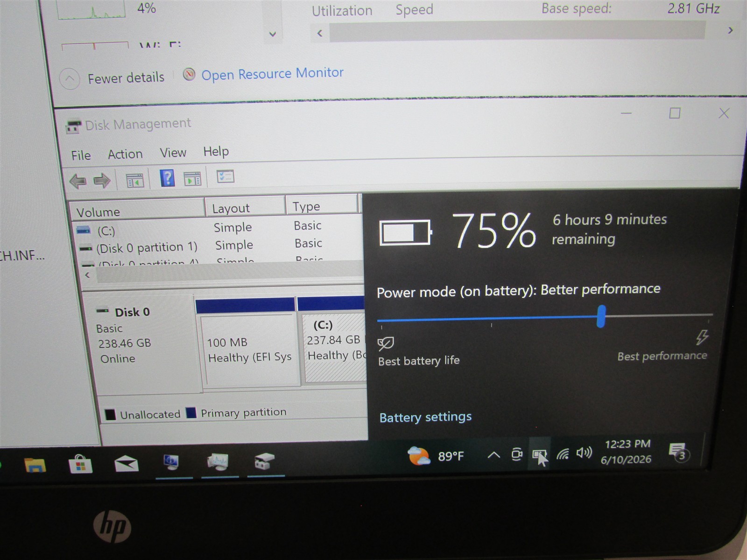Click the Properties checklist toolbar icon
The width and height of the screenshot is (747, 560).
pyautogui.click(x=226, y=176)
